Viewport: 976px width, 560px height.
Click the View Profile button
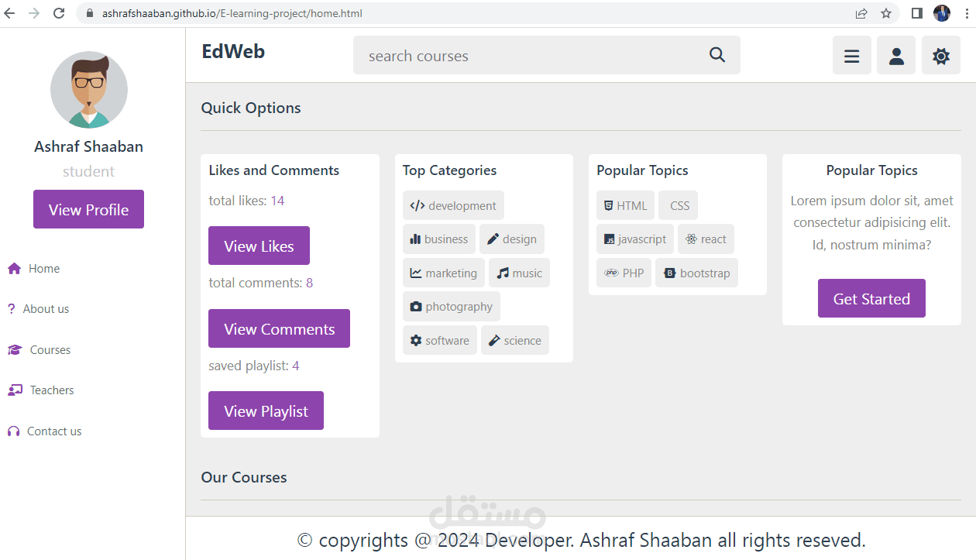point(88,209)
